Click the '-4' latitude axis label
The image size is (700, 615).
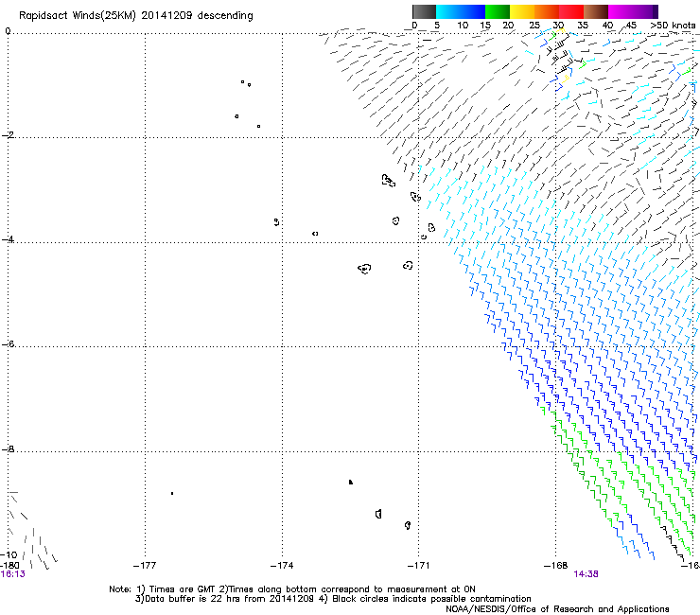click(8, 239)
